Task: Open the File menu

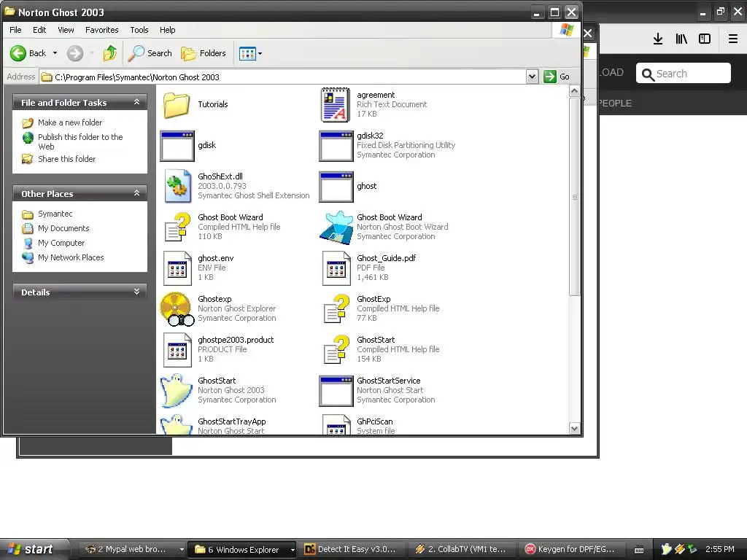Action: 15,30
